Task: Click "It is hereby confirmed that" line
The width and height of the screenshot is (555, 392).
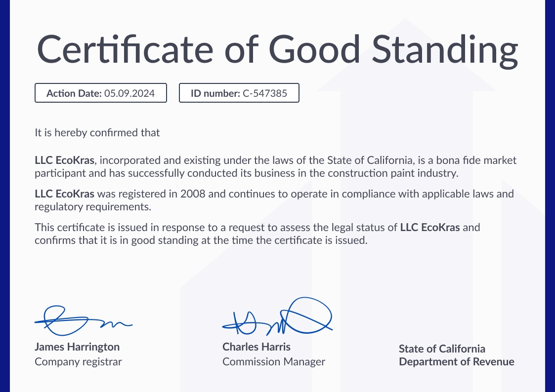Action: [97, 132]
